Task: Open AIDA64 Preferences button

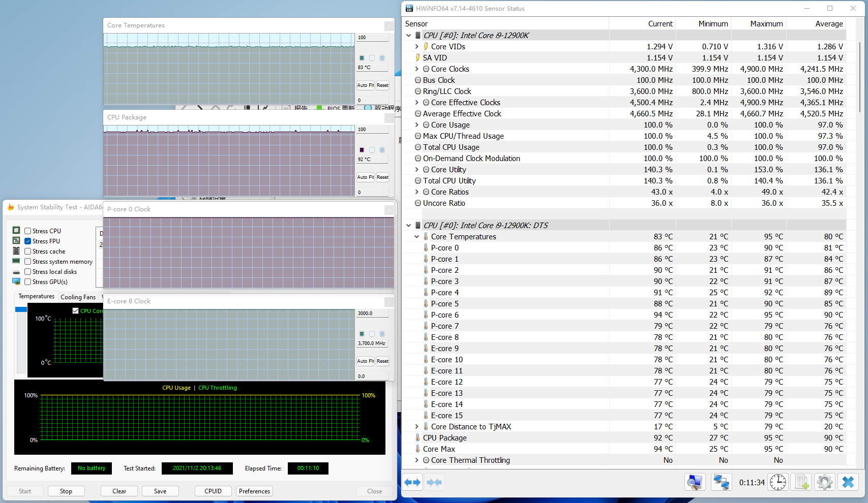Action: coord(254,491)
